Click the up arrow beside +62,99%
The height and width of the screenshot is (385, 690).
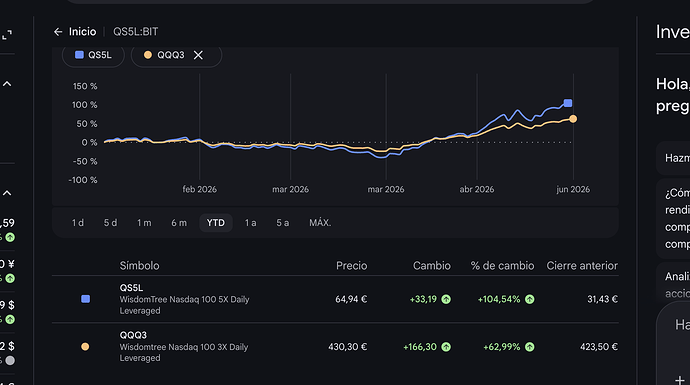coord(529,347)
